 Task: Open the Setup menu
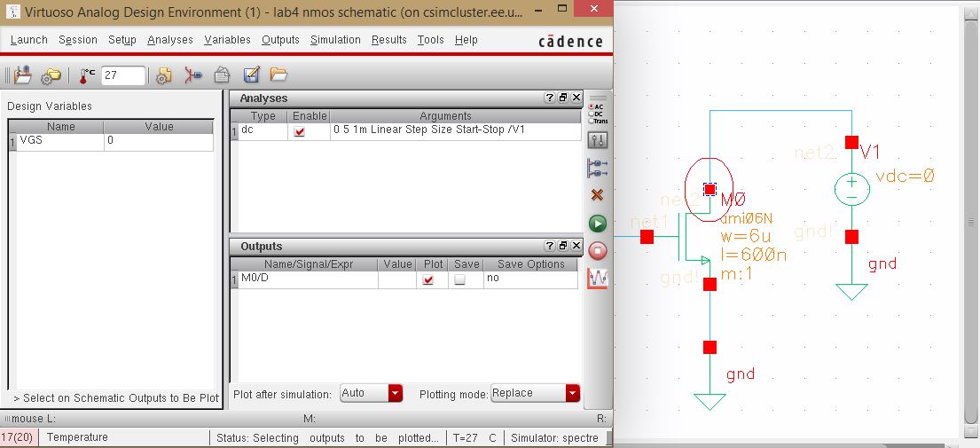(x=122, y=40)
